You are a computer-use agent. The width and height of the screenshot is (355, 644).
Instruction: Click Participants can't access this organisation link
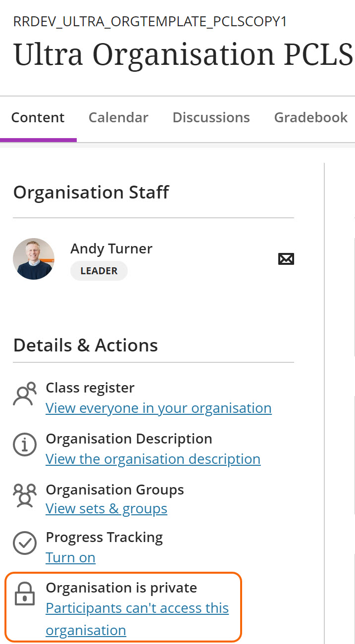click(137, 608)
